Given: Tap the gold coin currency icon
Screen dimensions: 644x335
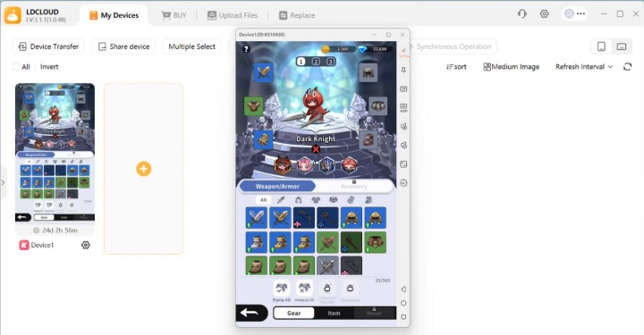Looking at the screenshot, I should tap(326, 49).
